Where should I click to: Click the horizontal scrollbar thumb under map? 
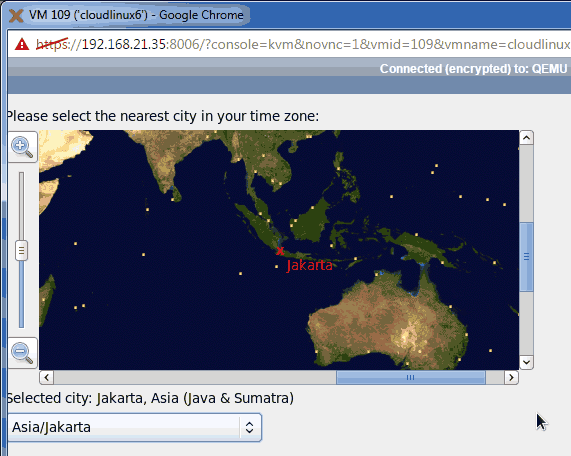(411, 377)
